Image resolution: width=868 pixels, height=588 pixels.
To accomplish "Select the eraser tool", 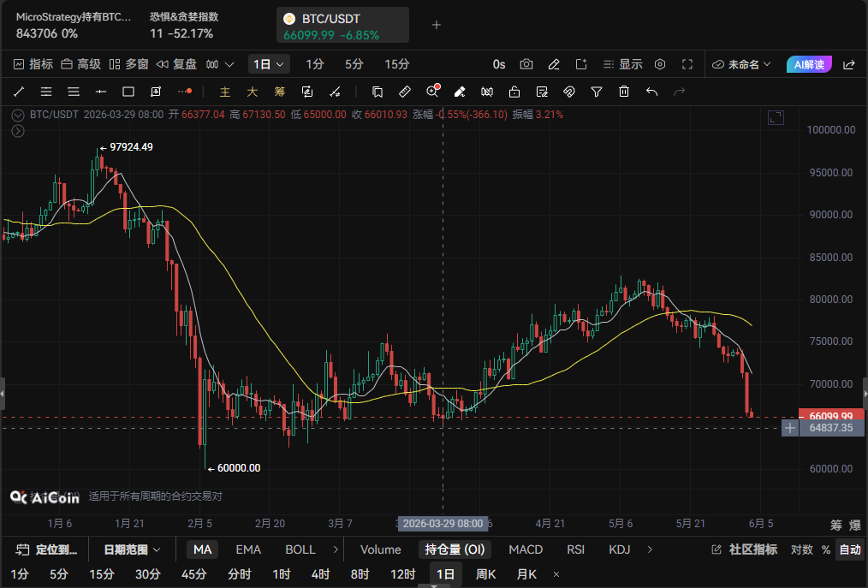I will [460, 92].
